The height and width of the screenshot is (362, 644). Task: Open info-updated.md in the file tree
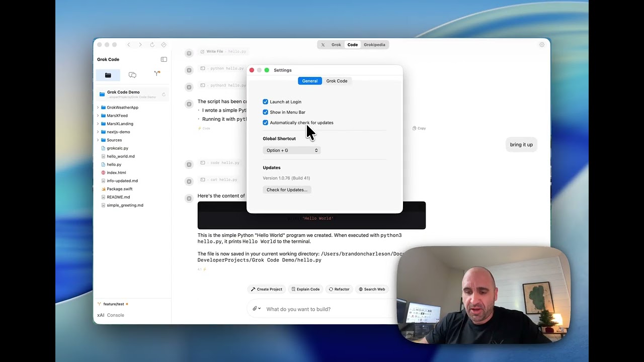coord(122,181)
